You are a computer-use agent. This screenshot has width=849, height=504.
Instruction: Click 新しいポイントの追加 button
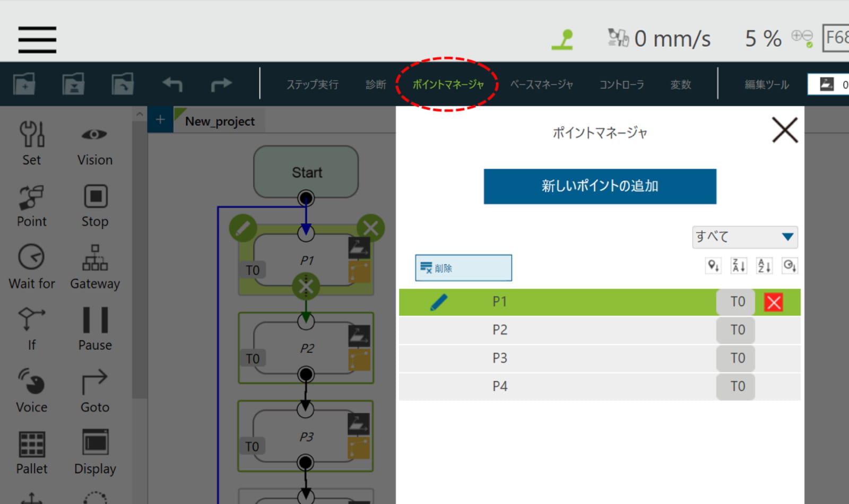tap(600, 186)
